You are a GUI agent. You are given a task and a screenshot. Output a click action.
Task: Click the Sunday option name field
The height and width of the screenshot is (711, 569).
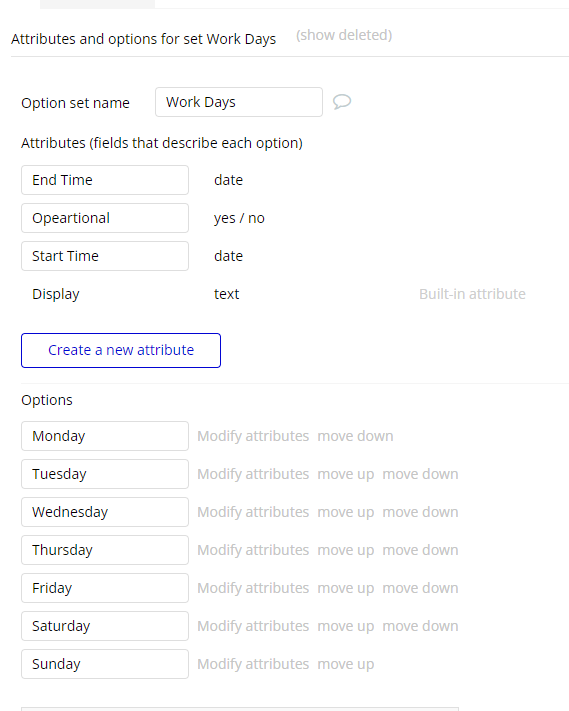105,664
